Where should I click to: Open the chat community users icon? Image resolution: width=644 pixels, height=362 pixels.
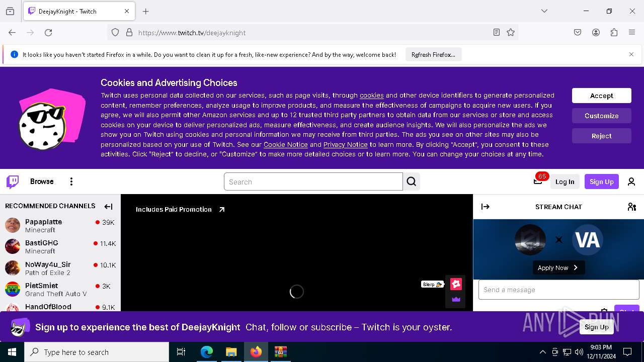pyautogui.click(x=632, y=206)
